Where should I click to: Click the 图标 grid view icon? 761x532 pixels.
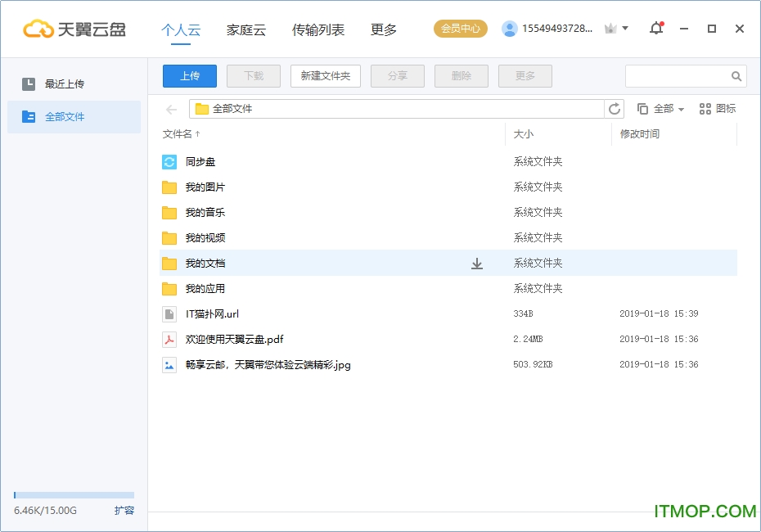[705, 109]
